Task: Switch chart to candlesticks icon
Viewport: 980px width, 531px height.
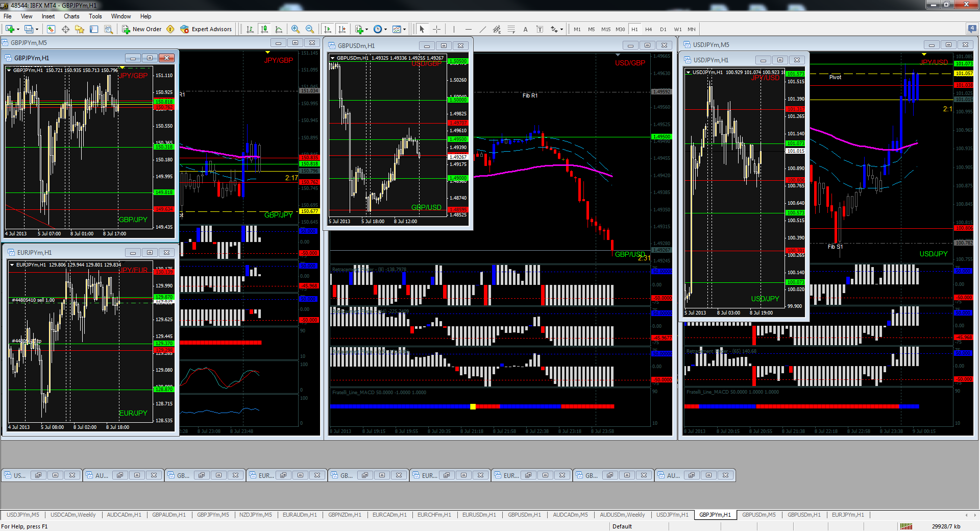Action: click(x=264, y=29)
